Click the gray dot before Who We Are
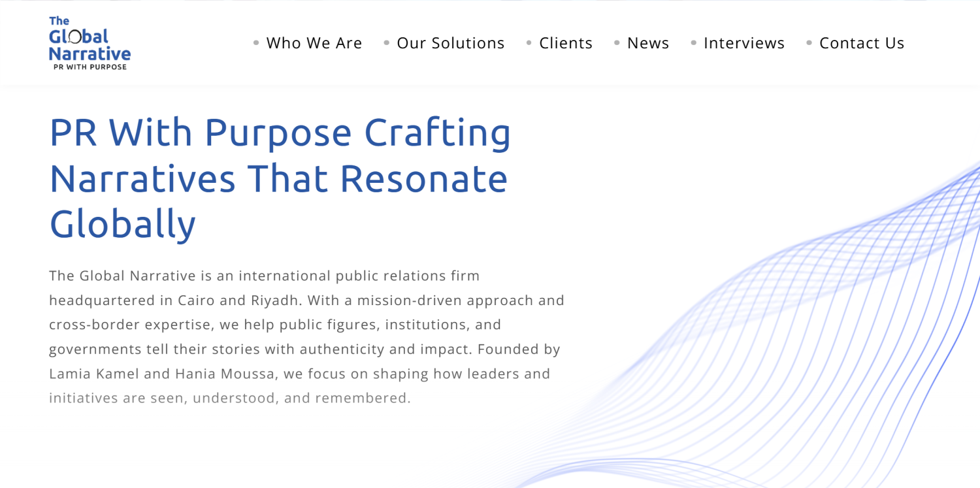 coord(256,43)
